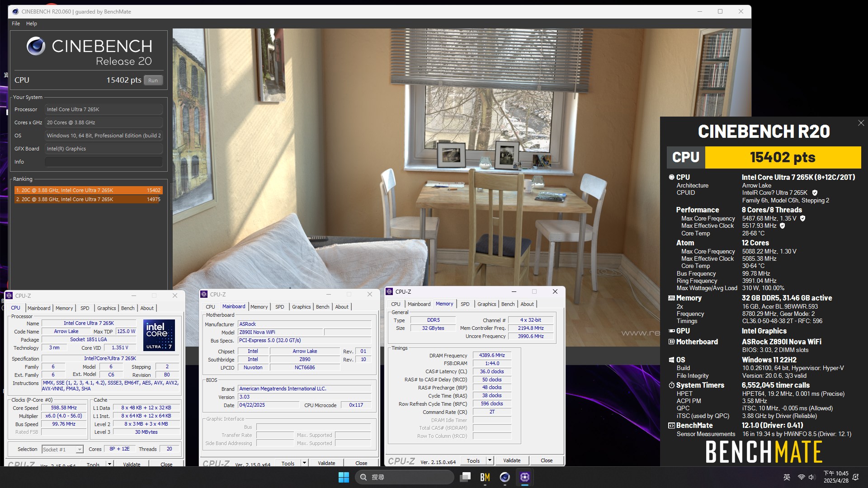868x488 pixels.
Task: Open Bench tab in CPU-Z Memory window
Action: (508, 304)
